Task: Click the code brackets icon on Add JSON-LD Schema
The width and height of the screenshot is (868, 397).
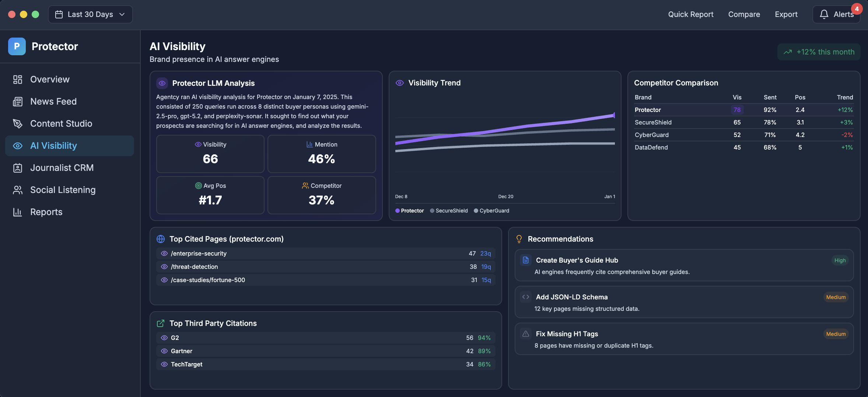Action: (526, 297)
